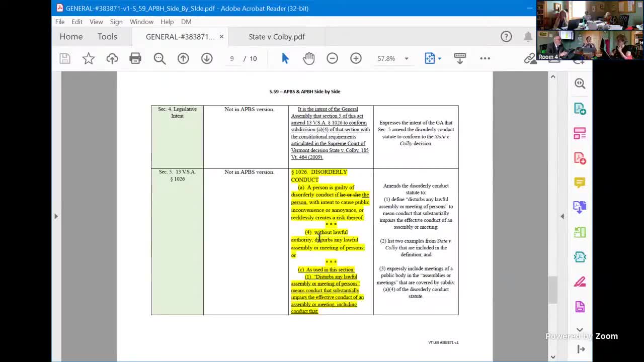Open the Tools view
This screenshot has height=362, width=644.
(x=107, y=37)
